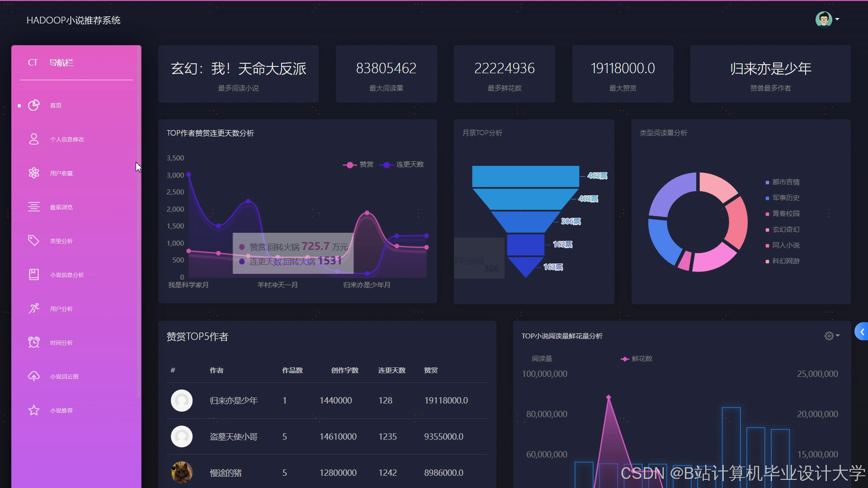Click the 小说信息分析 bookmark icon
The height and width of the screenshot is (488, 868).
(34, 275)
